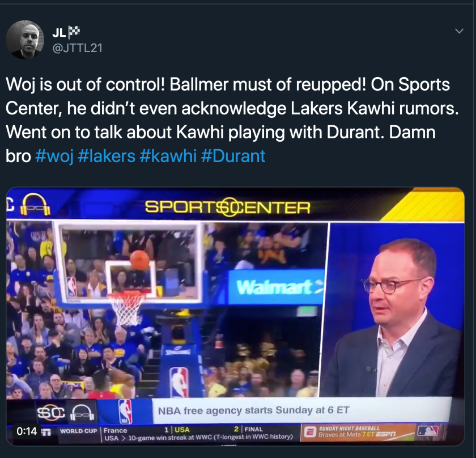
Task: Visit the @JTTL21 handle
Action: (78, 48)
